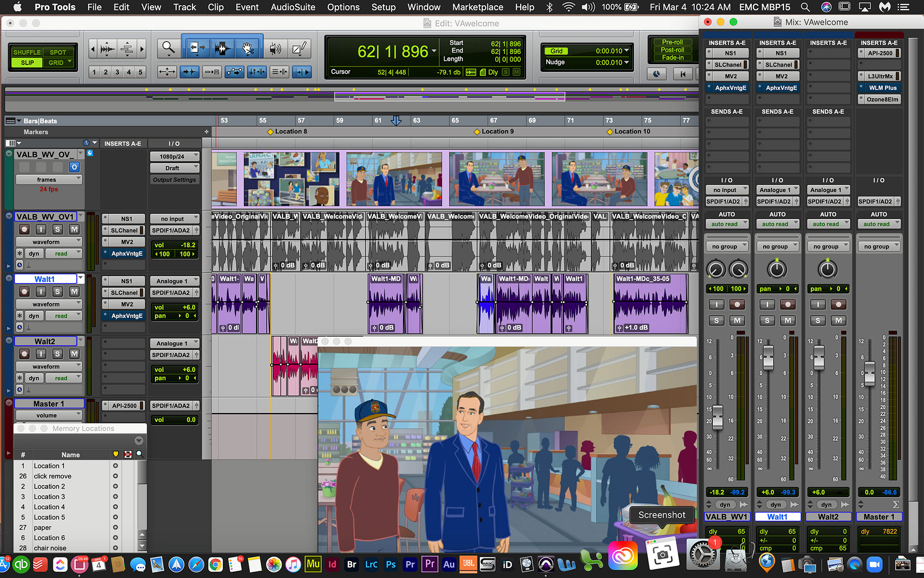Image resolution: width=924 pixels, height=578 pixels.
Task: Open Draft video quality dropdown
Action: pyautogui.click(x=175, y=168)
